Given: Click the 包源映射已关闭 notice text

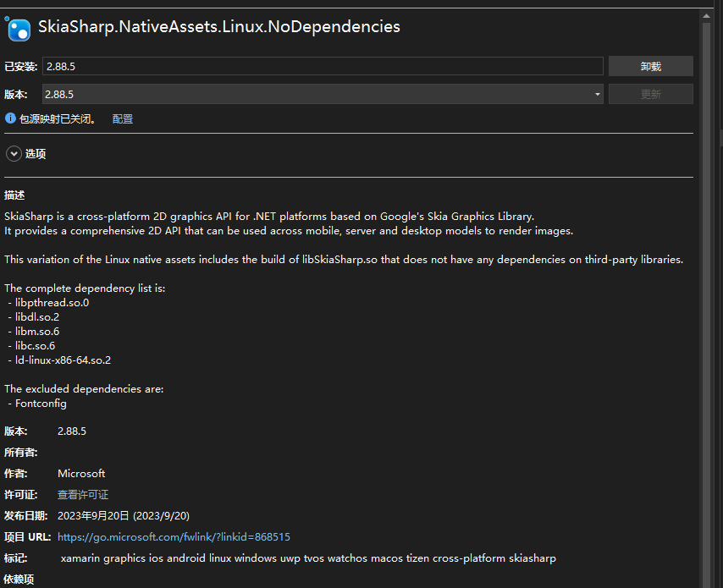Looking at the screenshot, I should pos(58,119).
